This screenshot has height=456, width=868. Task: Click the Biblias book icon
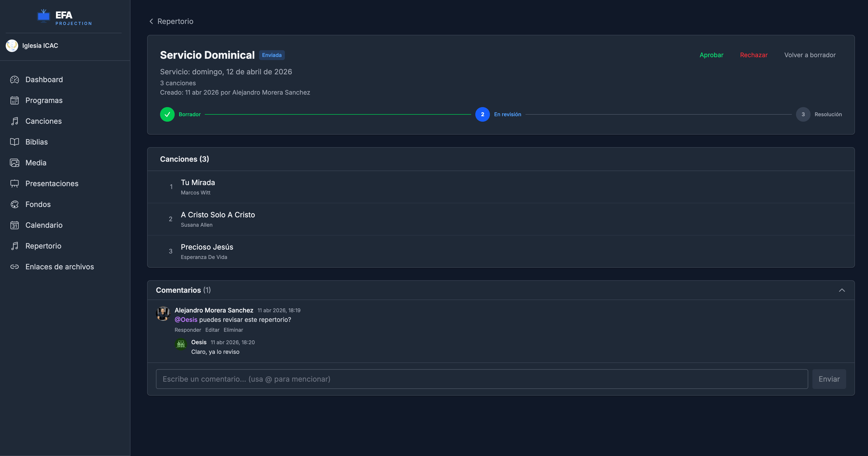point(15,142)
